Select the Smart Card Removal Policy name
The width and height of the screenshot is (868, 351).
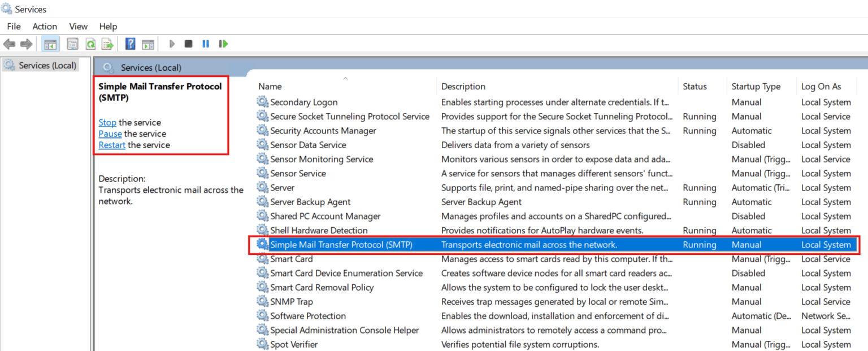pyautogui.click(x=322, y=287)
